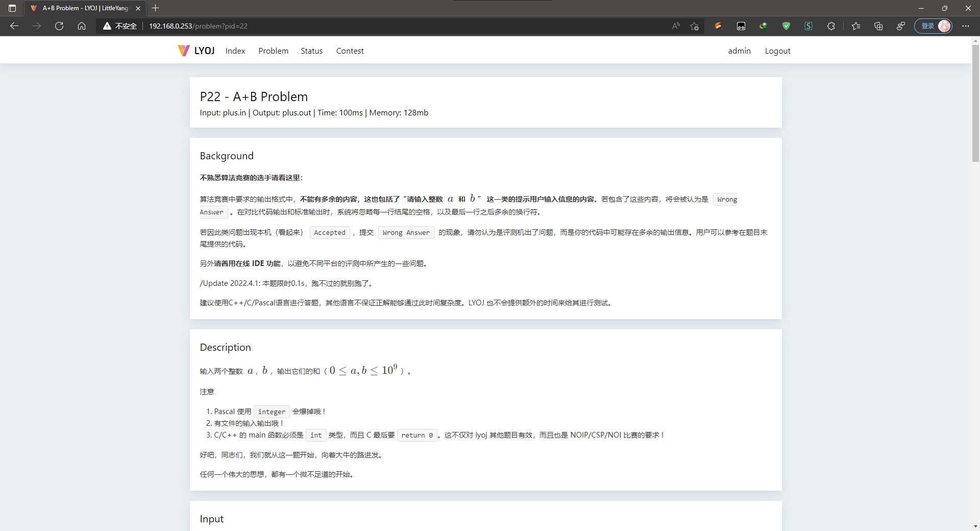This screenshot has height=531, width=980.
Task: Open the Settings and more menu
Action: pyautogui.click(x=966, y=26)
